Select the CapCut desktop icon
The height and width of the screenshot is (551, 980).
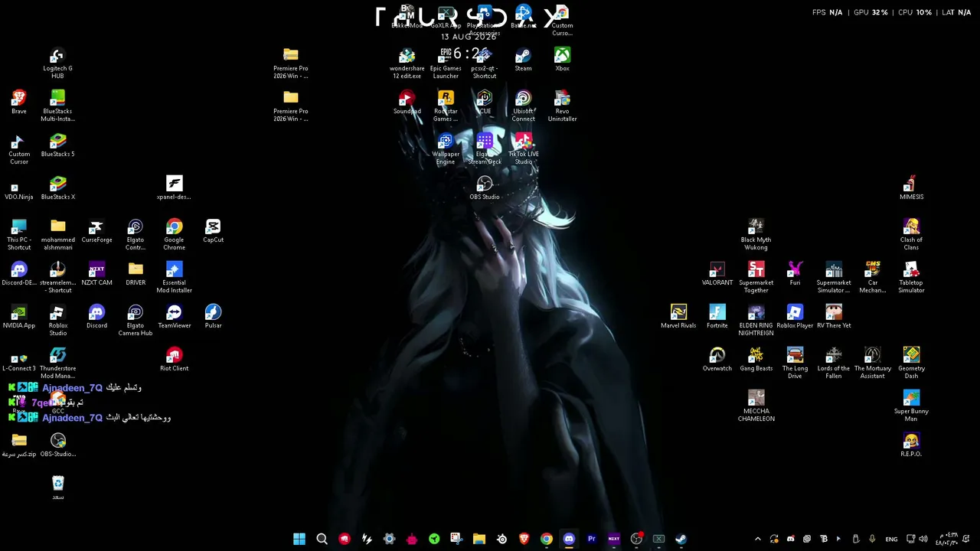(213, 231)
